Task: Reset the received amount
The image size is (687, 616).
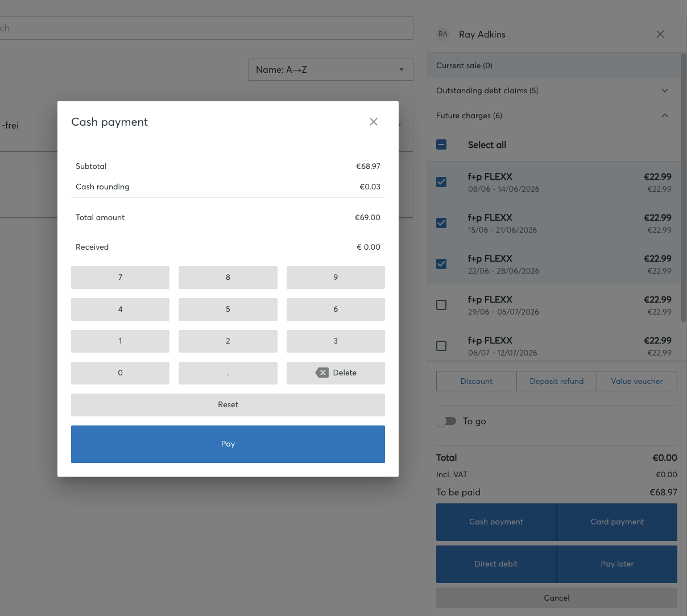Action: [228, 405]
